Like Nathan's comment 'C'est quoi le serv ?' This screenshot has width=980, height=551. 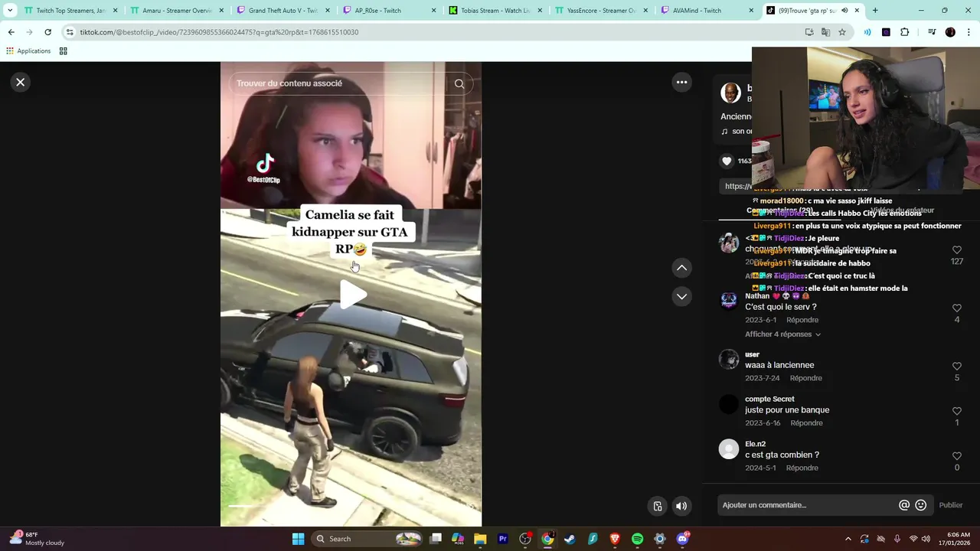pos(956,308)
